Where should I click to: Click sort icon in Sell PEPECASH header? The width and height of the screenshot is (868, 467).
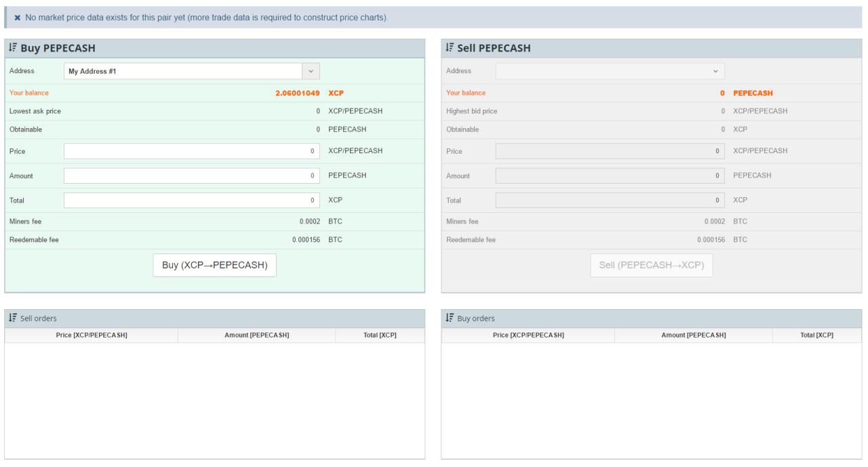[450, 48]
